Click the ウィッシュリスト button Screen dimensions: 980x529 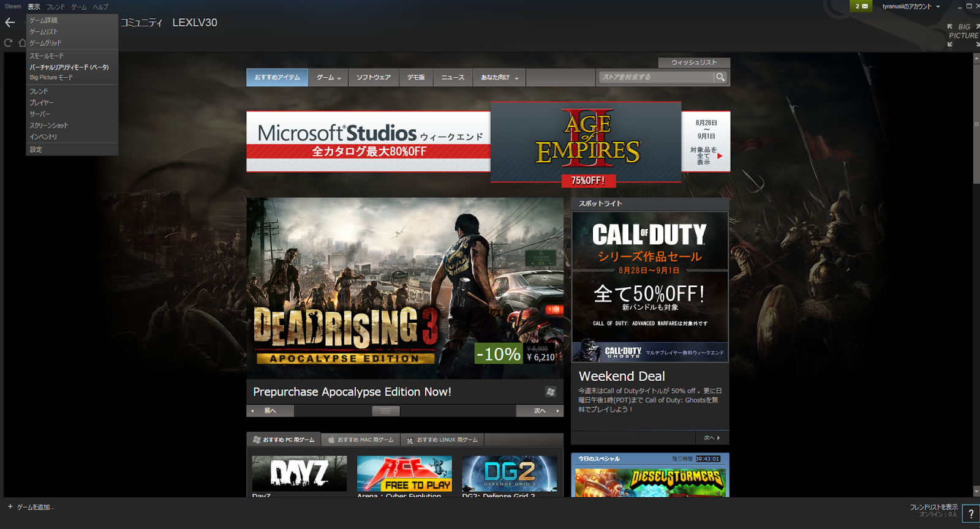[694, 62]
